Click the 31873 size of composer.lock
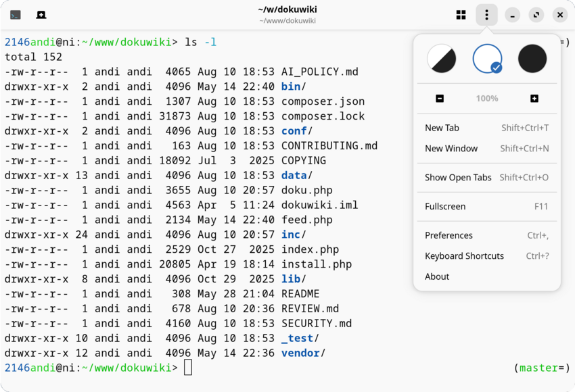The height and width of the screenshot is (392, 575). pos(175,116)
